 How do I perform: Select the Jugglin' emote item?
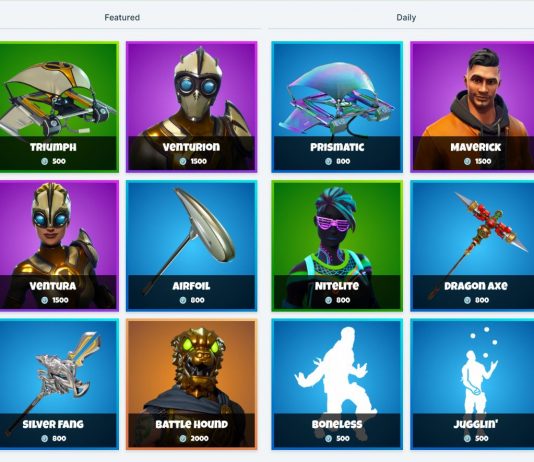[473, 384]
